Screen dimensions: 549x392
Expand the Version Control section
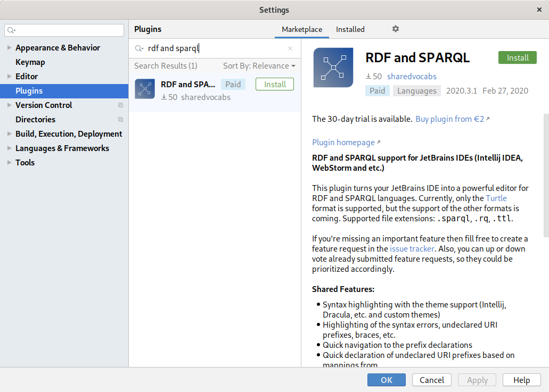[x=9, y=105]
